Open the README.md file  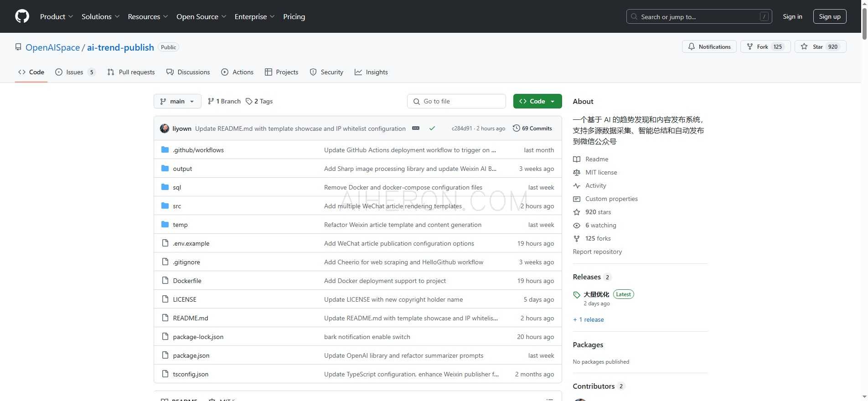coord(191,318)
